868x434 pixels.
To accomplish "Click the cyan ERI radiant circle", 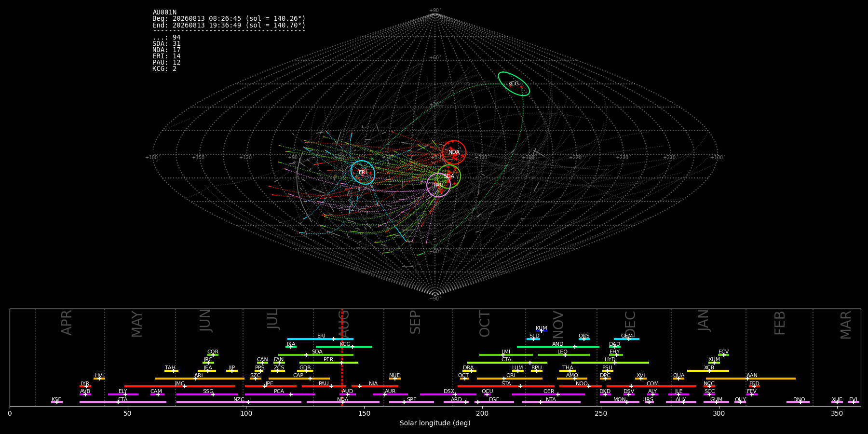I will pos(363,172).
